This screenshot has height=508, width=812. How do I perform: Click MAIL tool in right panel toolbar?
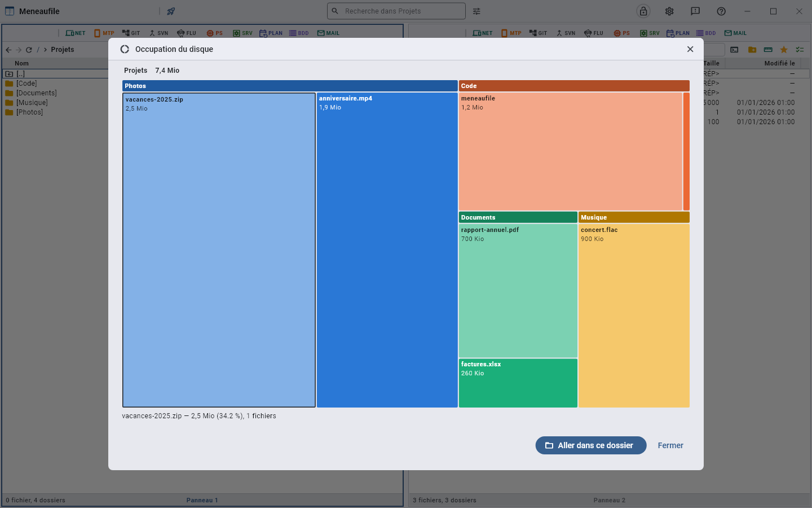736,33
